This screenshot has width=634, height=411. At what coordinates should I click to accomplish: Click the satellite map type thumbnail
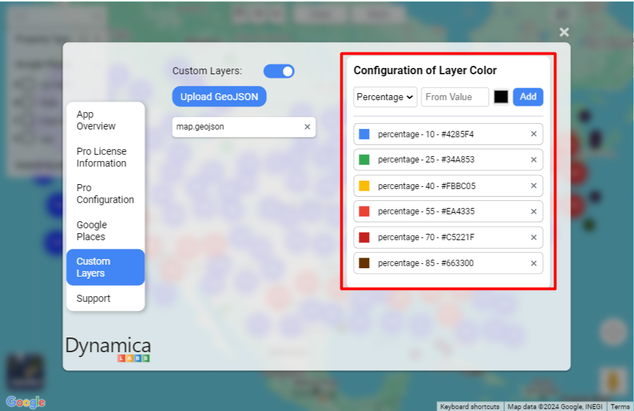pos(25,371)
